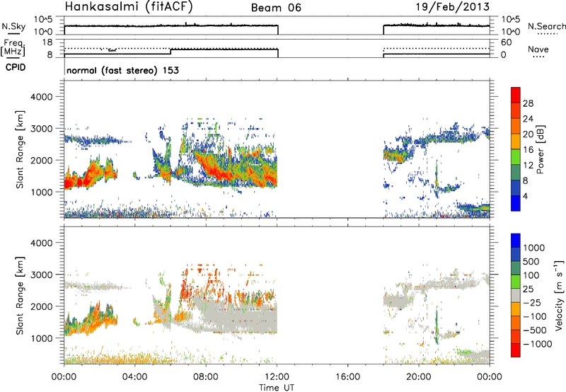Pick the gray 25 to -25 velocity swatch
Image resolution: width=566 pixels, height=392 pixels.
pos(516,295)
